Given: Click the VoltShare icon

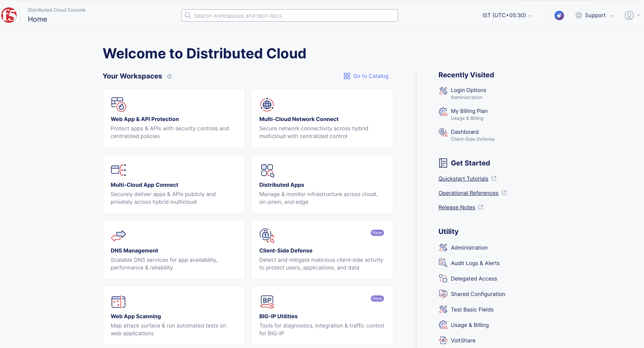Looking at the screenshot, I should pos(443,340).
